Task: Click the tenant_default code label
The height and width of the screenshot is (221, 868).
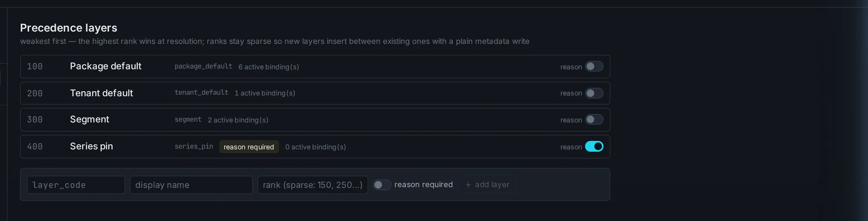Action: pos(201,93)
